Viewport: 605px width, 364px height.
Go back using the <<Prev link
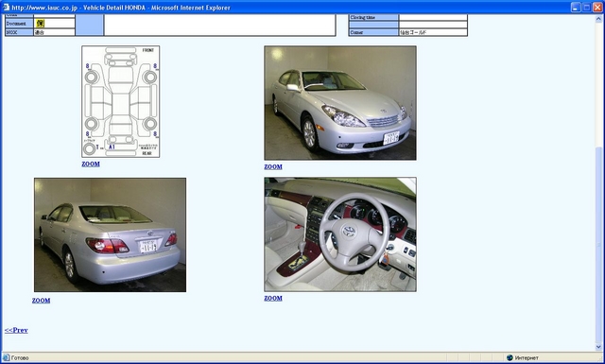16,330
